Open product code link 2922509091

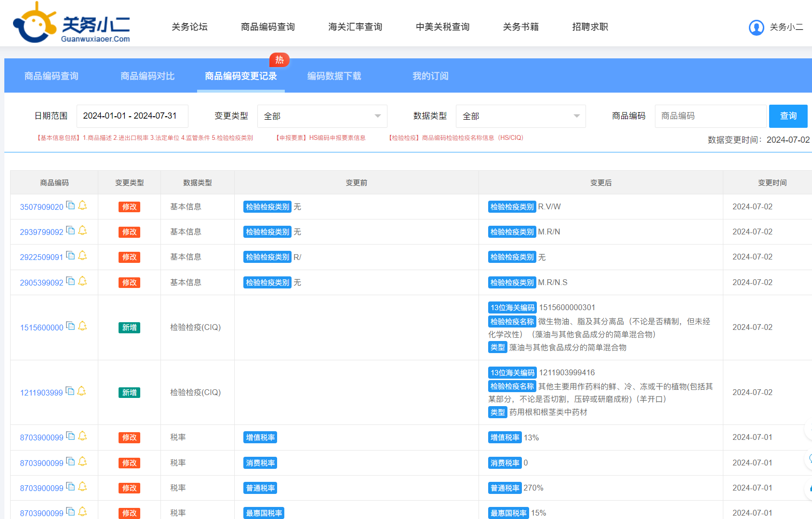[41, 257]
